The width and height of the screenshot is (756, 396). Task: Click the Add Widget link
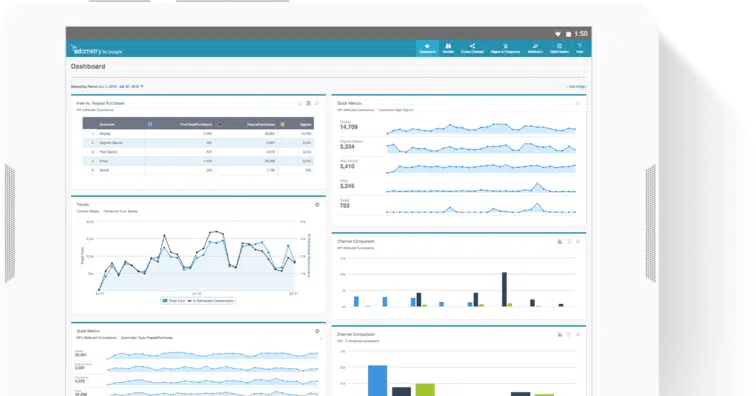click(x=576, y=87)
